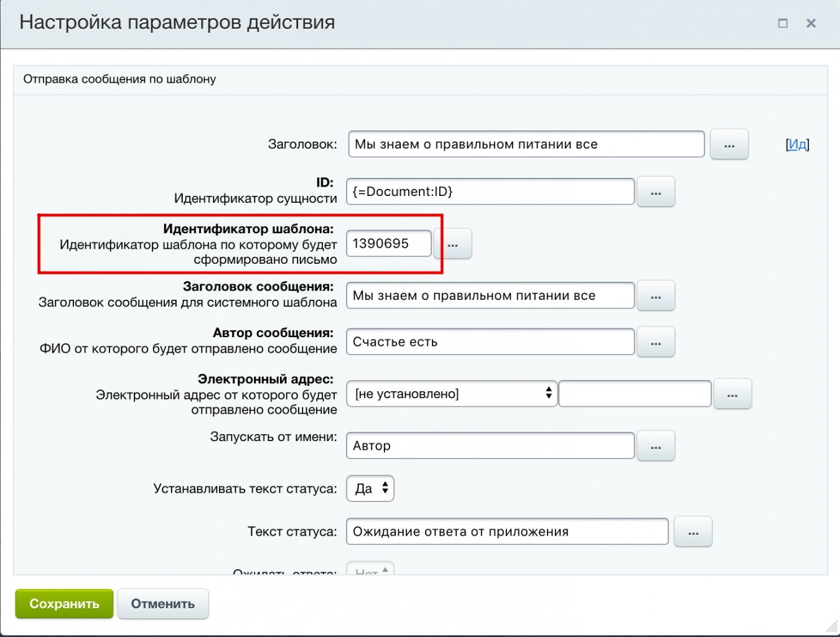Open value picker beside the Заголовок field

[x=729, y=144]
